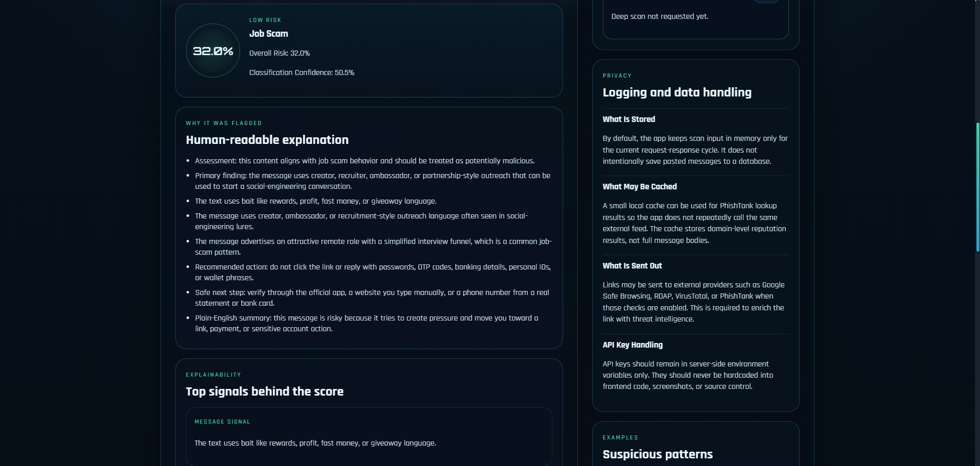Click the page's vertical scrollbar thumb

tap(977, 187)
